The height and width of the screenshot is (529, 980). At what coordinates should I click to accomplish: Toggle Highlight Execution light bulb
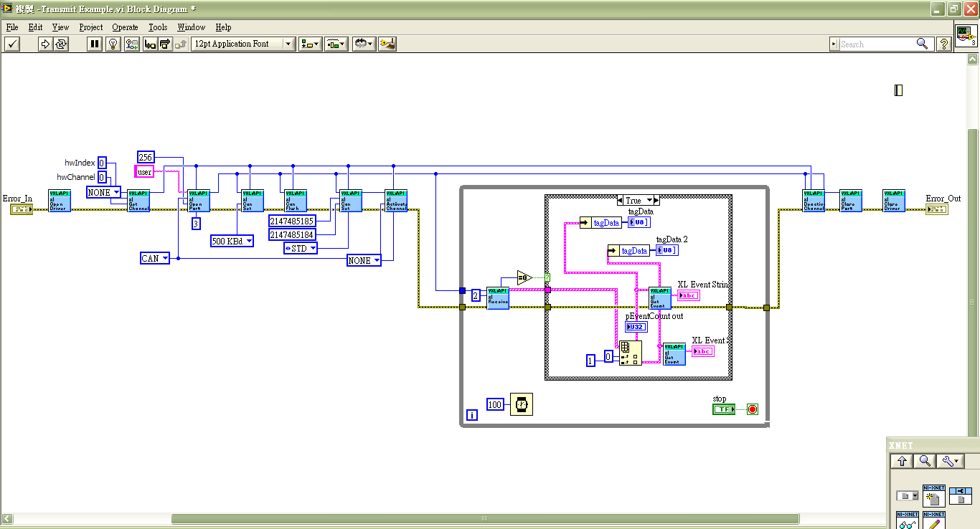pos(113,44)
